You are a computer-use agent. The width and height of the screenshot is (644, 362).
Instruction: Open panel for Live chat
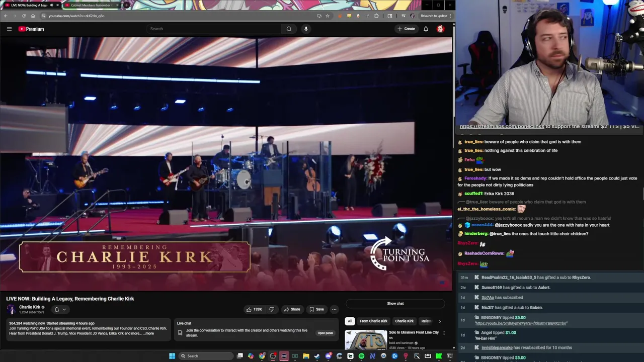[x=325, y=333]
